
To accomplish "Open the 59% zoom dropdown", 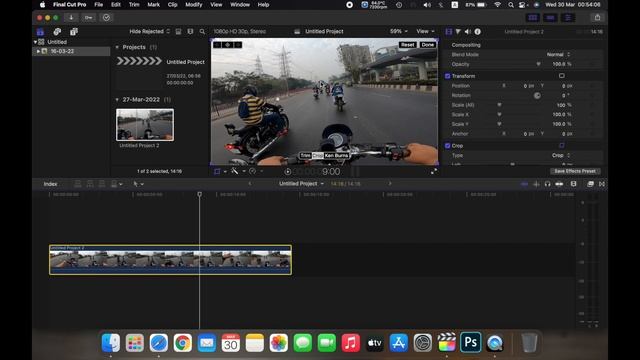I will point(398,31).
